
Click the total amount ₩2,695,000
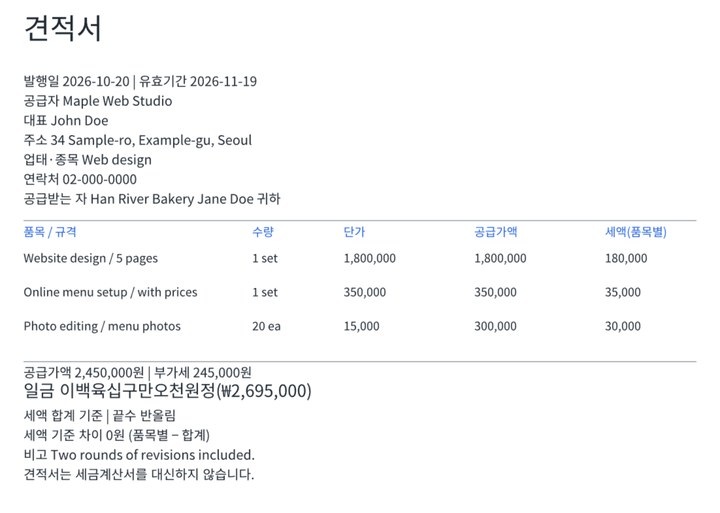point(266,391)
